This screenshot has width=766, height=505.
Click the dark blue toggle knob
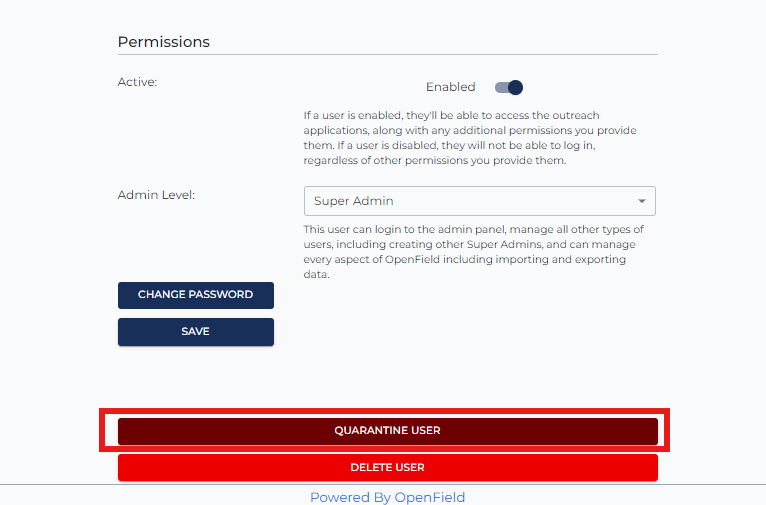pos(515,87)
